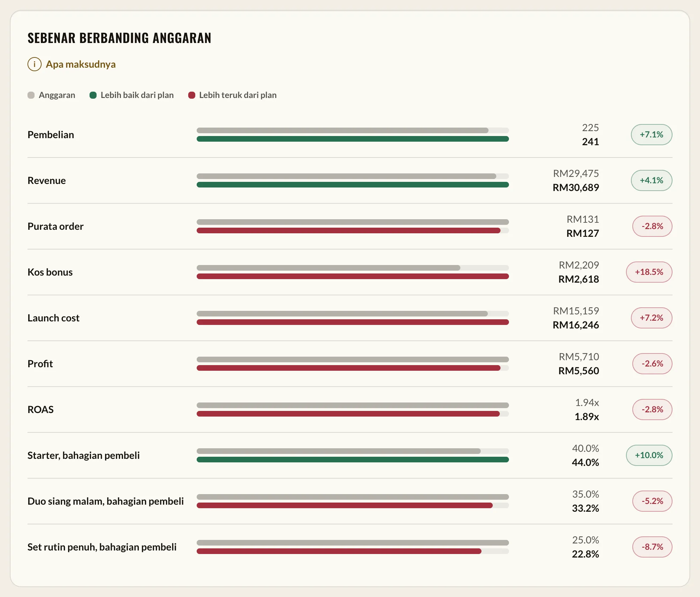
Task: Click the Lebih teruk dari plan legend label
Action: click(238, 95)
